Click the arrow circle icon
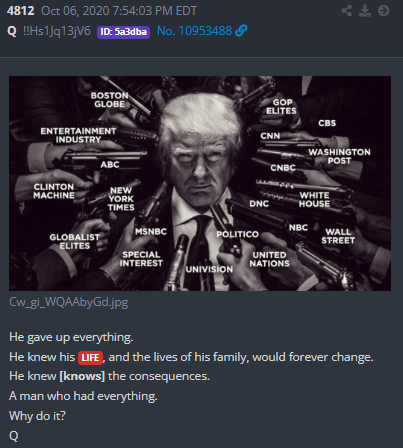The width and height of the screenshot is (403, 448). pyautogui.click(x=383, y=11)
